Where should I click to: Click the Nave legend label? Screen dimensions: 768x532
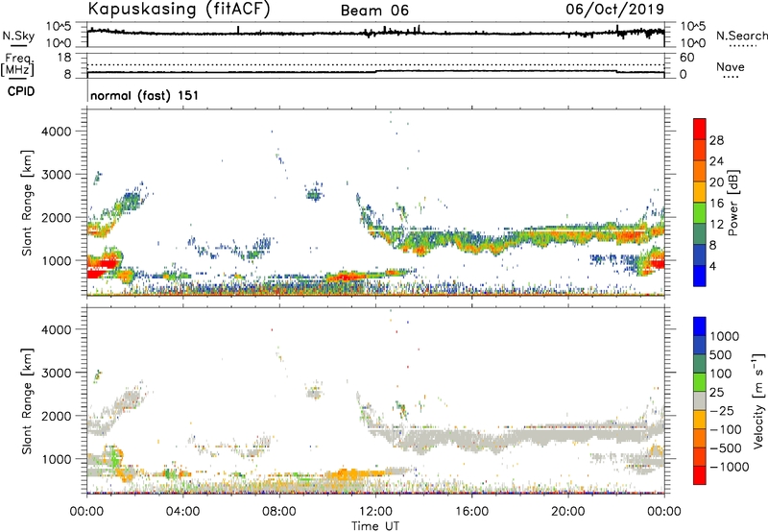731,67
